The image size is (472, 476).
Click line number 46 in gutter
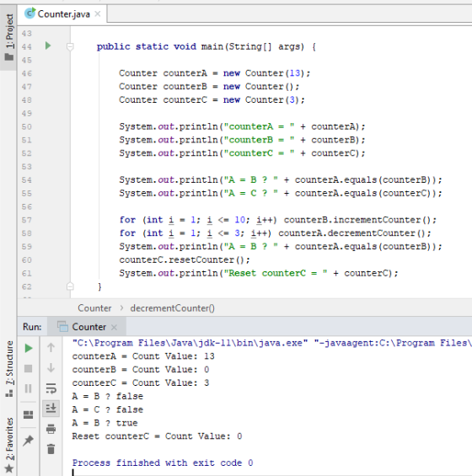pyautogui.click(x=27, y=73)
